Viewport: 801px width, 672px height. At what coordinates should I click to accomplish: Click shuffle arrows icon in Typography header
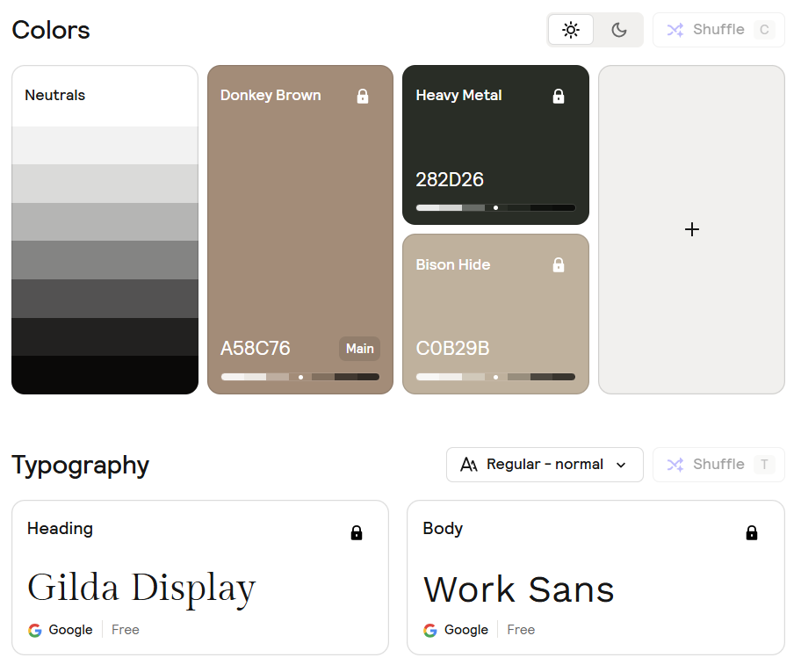point(675,465)
